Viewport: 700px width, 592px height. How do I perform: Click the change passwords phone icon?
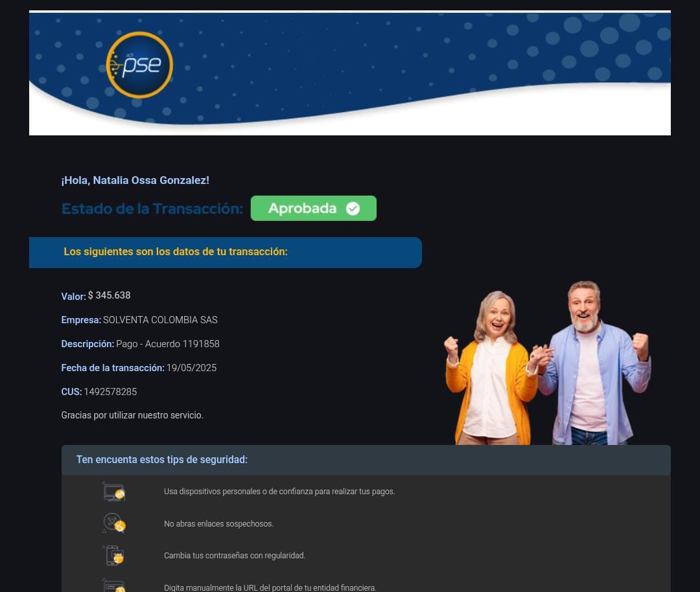coord(114,555)
